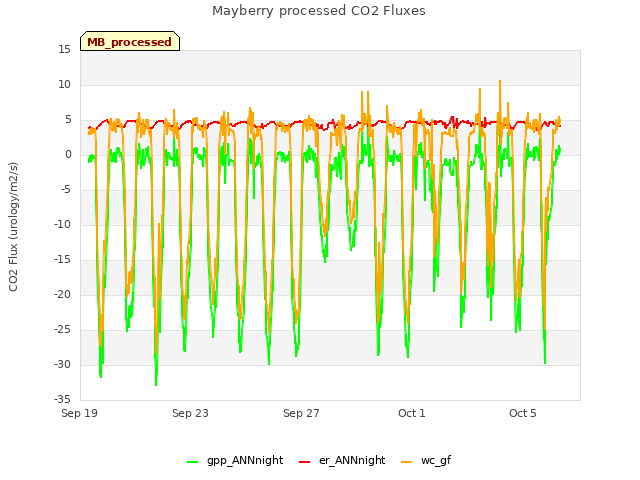Click y-axis tick label -5
The width and height of the screenshot is (640, 480).
coord(64,190)
